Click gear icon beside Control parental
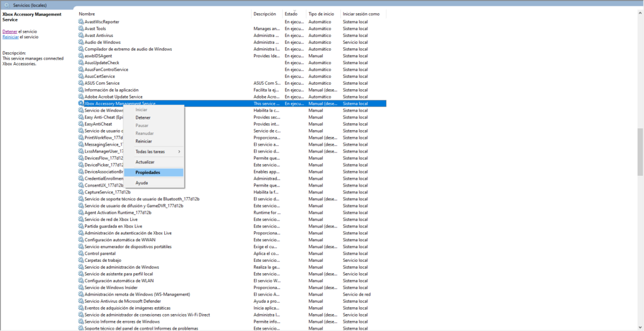The image size is (644, 331). (x=81, y=254)
